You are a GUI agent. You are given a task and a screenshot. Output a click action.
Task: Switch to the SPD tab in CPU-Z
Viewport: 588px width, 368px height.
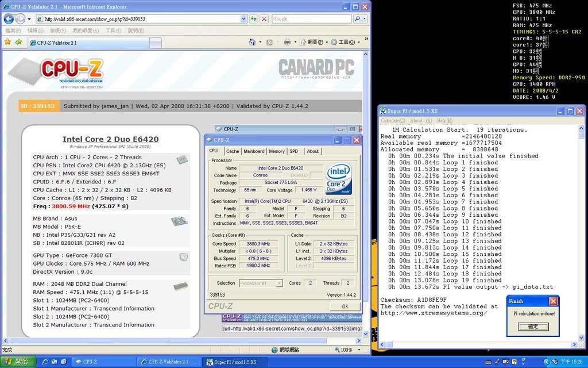294,151
